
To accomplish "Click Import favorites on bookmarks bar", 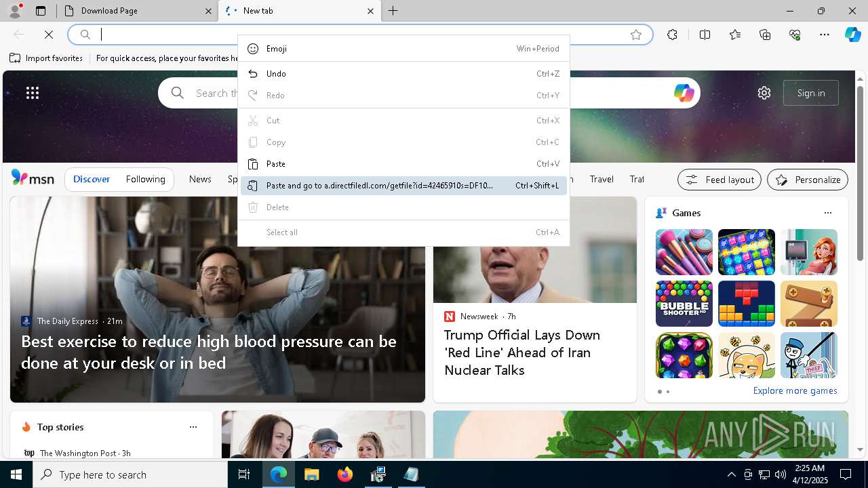I will (46, 58).
